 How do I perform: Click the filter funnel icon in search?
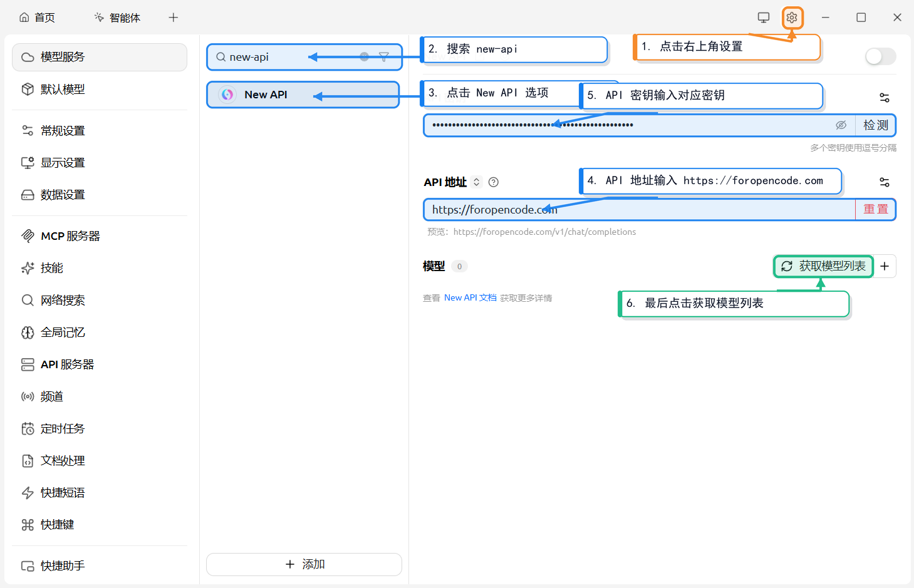click(x=384, y=57)
